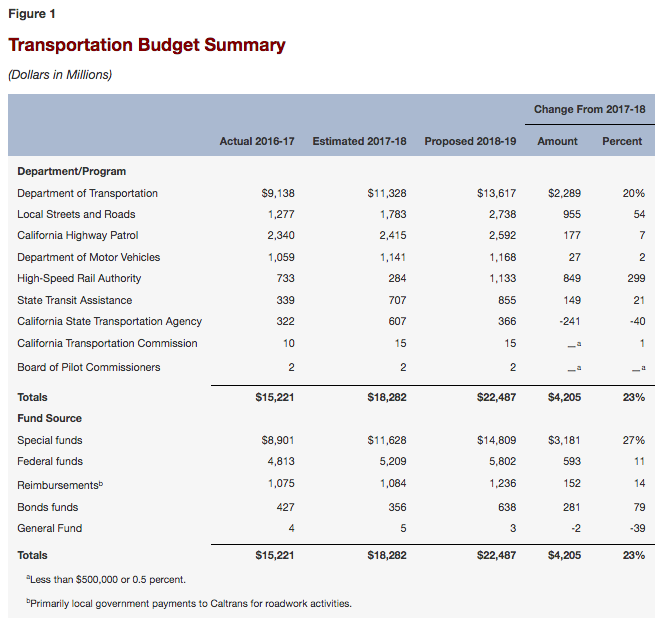Select the State Transit Assistance row label
This screenshot has width=657, height=628.
coord(74,300)
